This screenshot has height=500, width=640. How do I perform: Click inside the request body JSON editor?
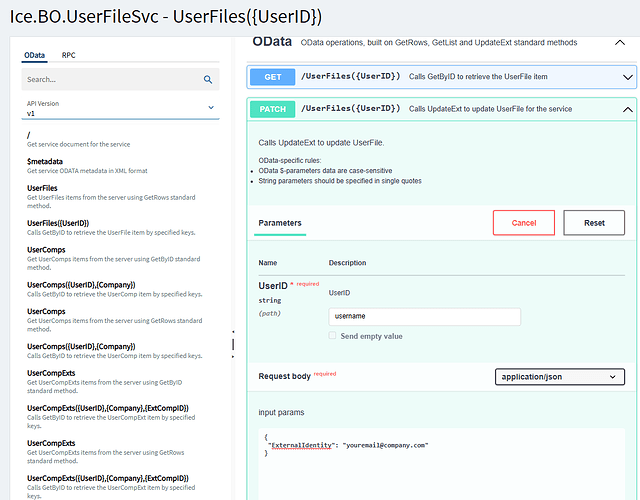click(441, 464)
